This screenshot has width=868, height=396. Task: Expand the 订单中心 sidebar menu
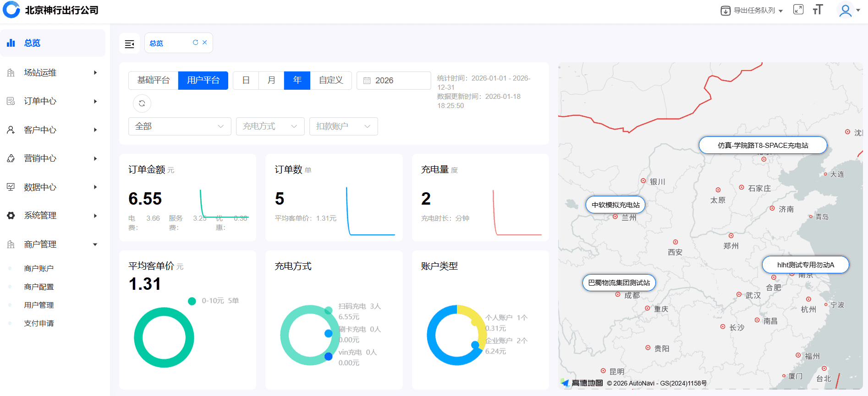pyautogui.click(x=52, y=101)
